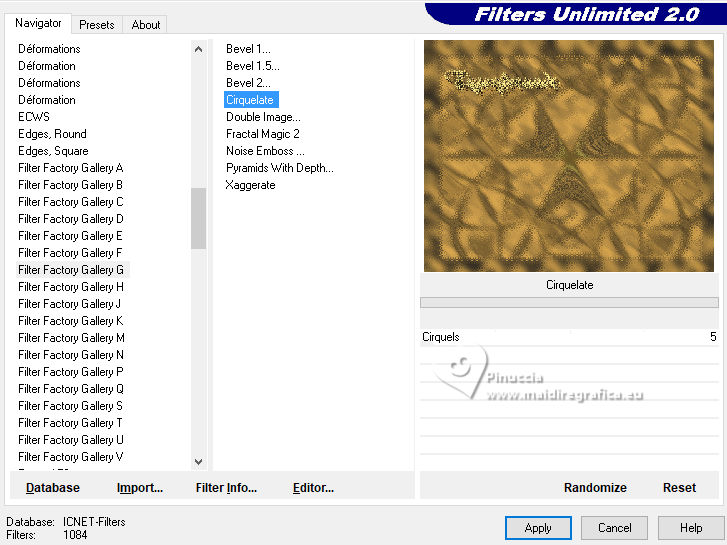Select Edges, Round category

pos(52,134)
